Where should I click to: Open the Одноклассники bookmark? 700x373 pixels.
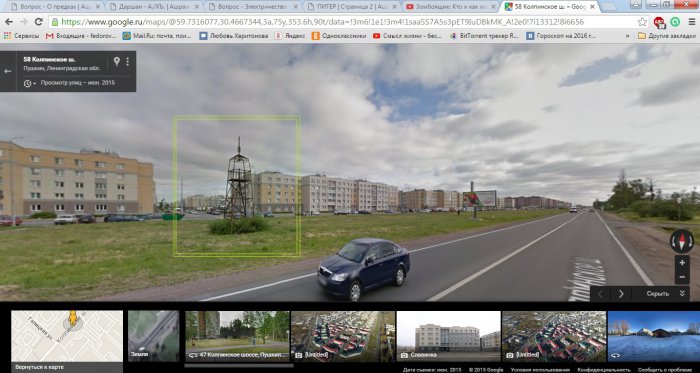(339, 36)
